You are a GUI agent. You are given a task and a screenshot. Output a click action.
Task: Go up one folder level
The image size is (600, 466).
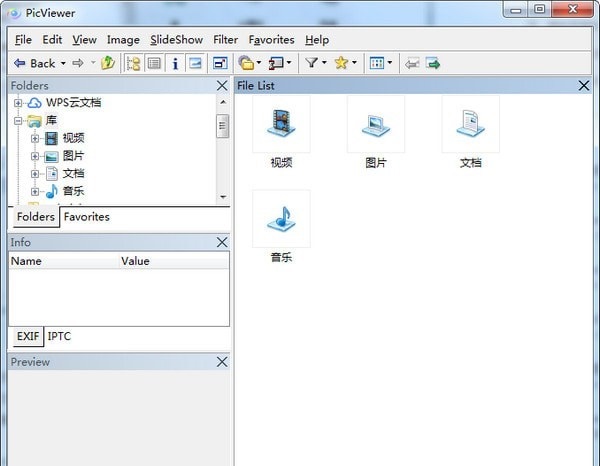[x=108, y=63]
